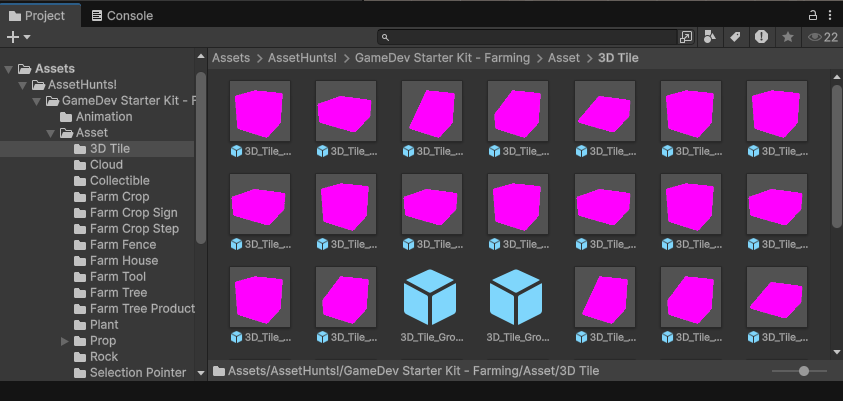Switch to the Console tab

(x=121, y=16)
